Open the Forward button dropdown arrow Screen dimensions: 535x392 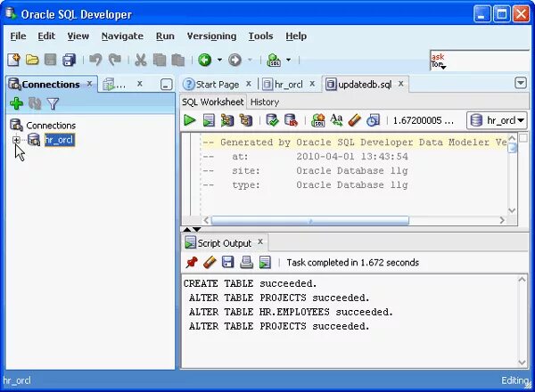click(x=250, y=60)
